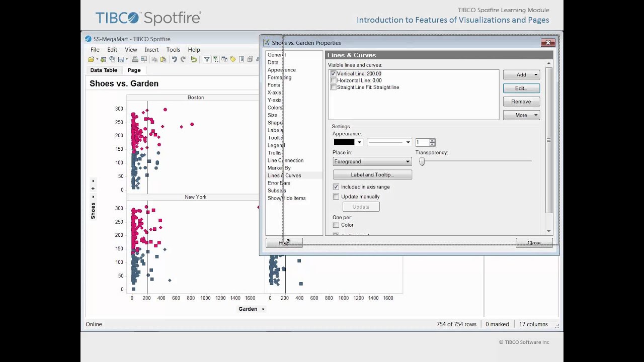Open the line color dropdown arrow
This screenshot has width=644, height=362.
click(359, 142)
